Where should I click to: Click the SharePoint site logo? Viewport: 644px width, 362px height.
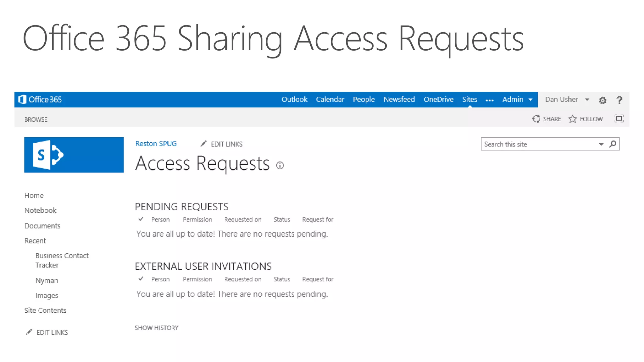74,155
